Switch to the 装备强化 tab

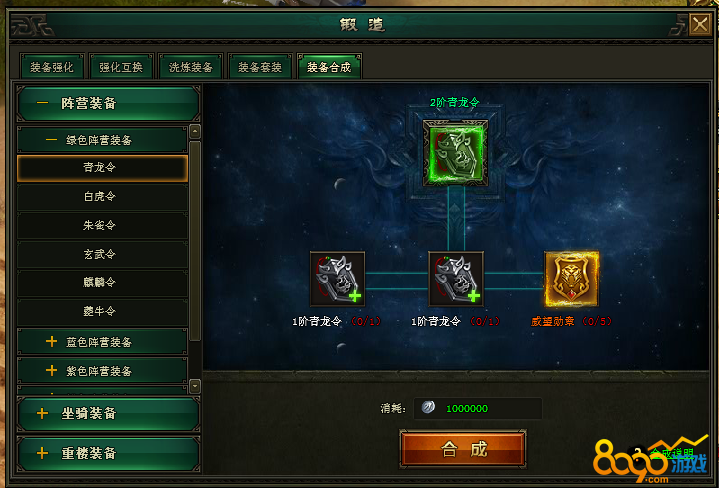pyautogui.click(x=52, y=67)
